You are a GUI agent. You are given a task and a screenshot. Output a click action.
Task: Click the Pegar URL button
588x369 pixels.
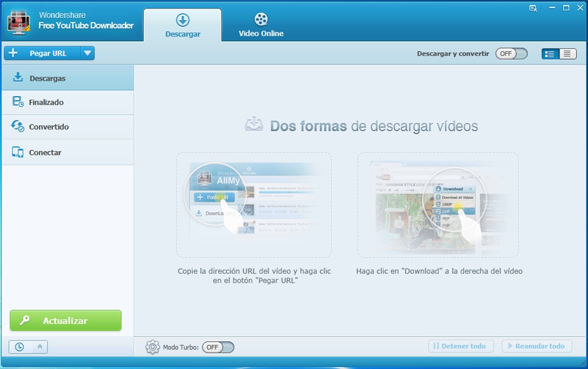point(43,53)
